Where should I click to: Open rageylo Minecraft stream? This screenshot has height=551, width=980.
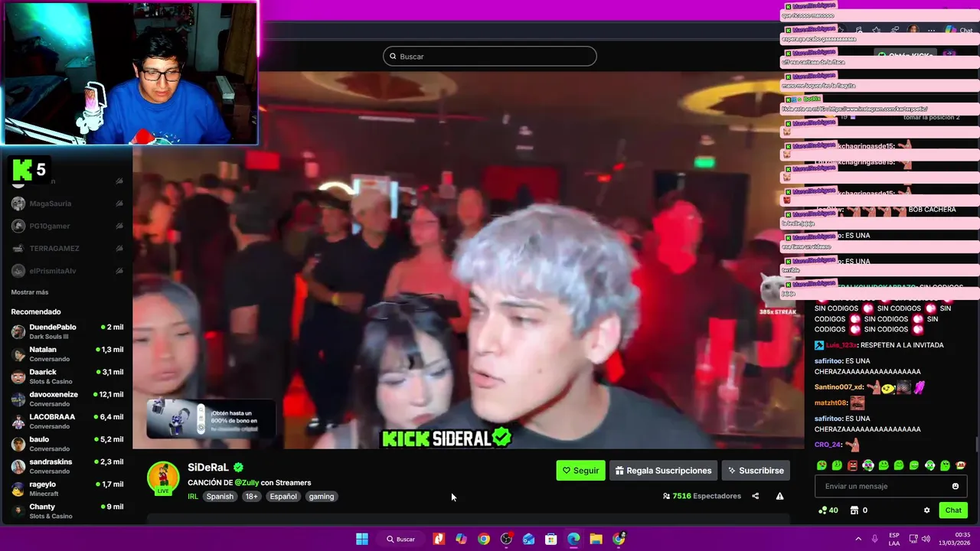(67, 488)
